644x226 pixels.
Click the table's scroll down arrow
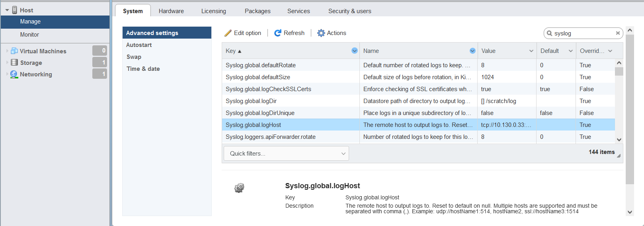pos(619,140)
